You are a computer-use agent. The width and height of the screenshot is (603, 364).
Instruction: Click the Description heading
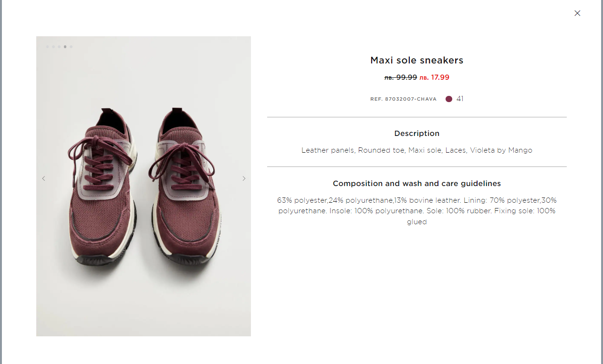(x=416, y=134)
